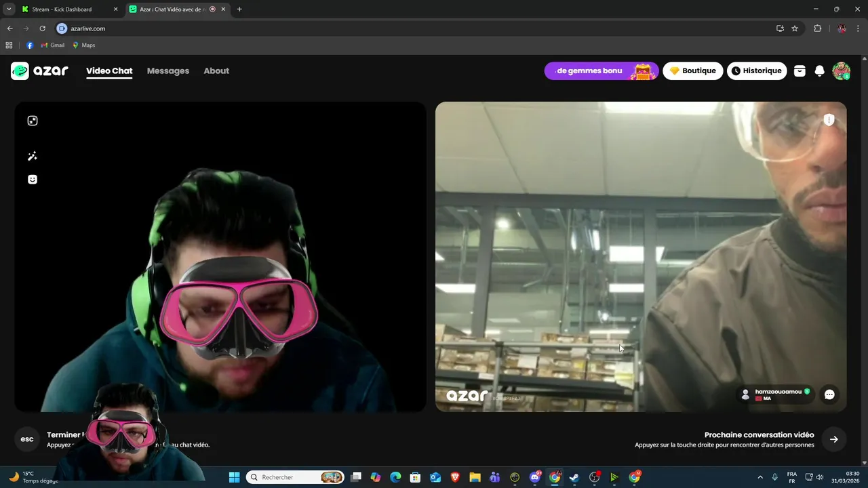Toggle the video size icon on left video

(x=33, y=121)
